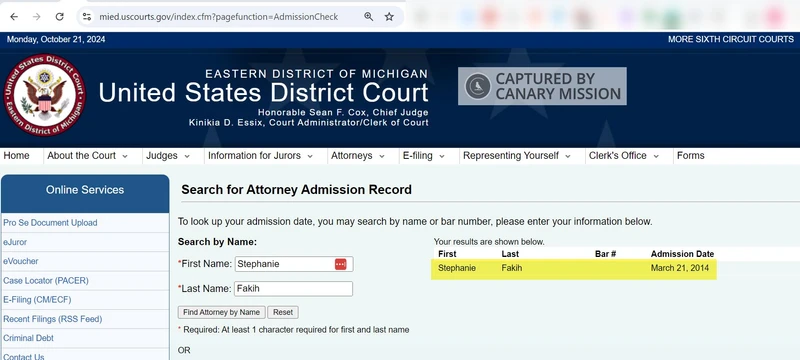
Task: Open Case Locator (PACER) link
Action: [45, 280]
